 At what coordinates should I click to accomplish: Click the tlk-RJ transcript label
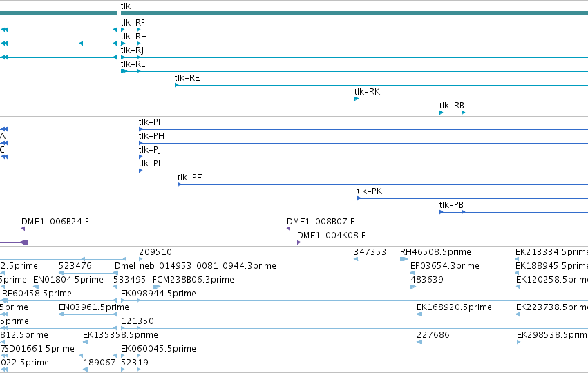(132, 50)
